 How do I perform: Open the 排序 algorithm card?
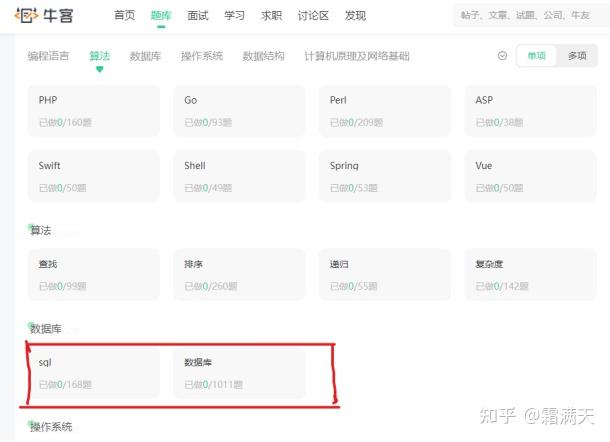[x=239, y=275]
